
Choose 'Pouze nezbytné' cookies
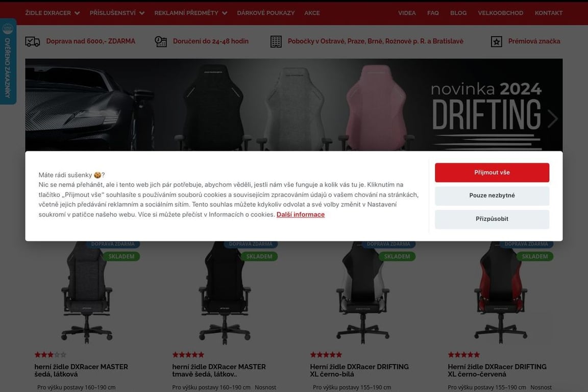[492, 195]
